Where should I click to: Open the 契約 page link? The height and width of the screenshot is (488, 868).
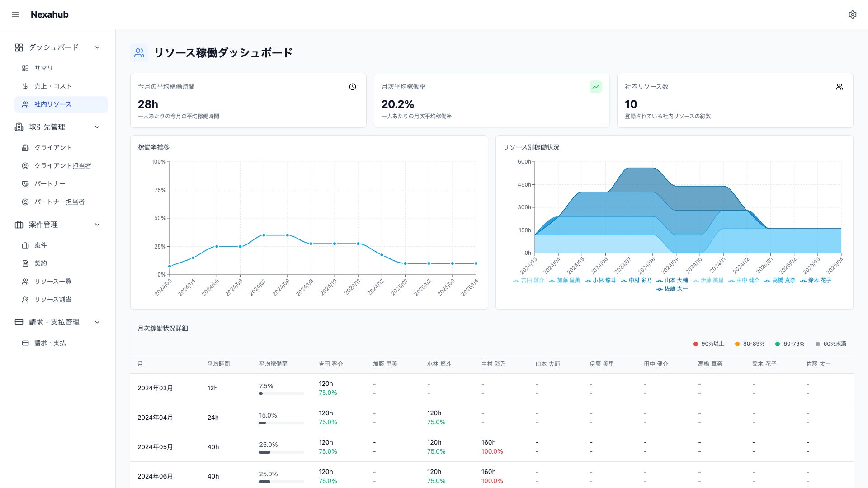point(40,263)
